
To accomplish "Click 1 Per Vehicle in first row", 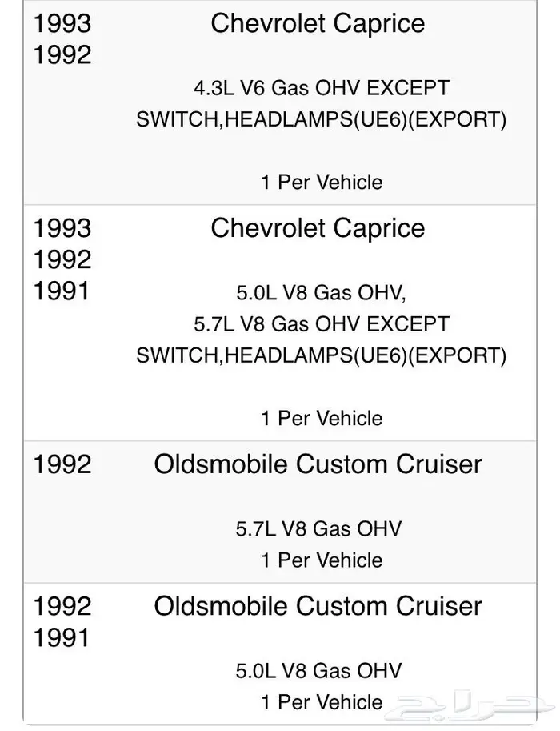I will tap(322, 183).
